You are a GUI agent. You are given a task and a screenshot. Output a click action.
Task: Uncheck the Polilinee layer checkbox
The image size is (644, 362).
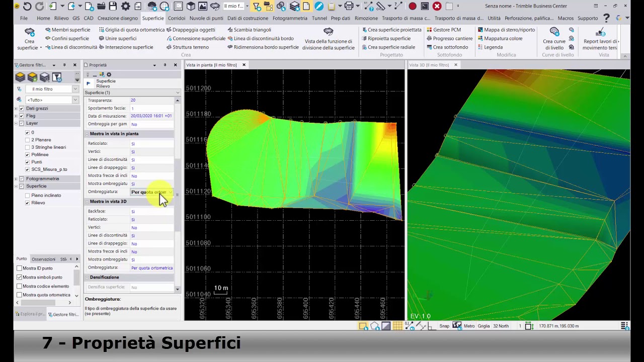tap(27, 155)
